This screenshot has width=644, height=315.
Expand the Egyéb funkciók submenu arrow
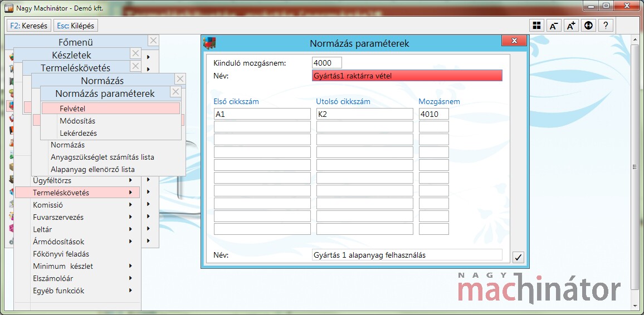[x=130, y=291]
